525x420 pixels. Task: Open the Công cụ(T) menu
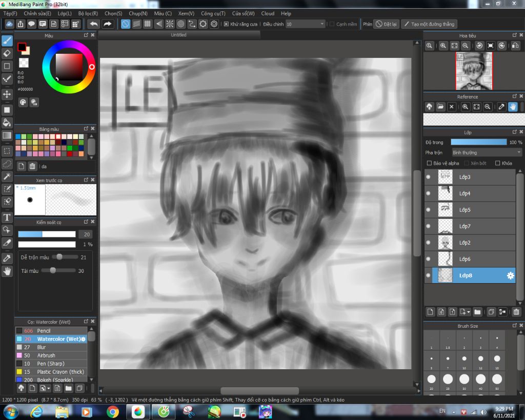[213, 13]
